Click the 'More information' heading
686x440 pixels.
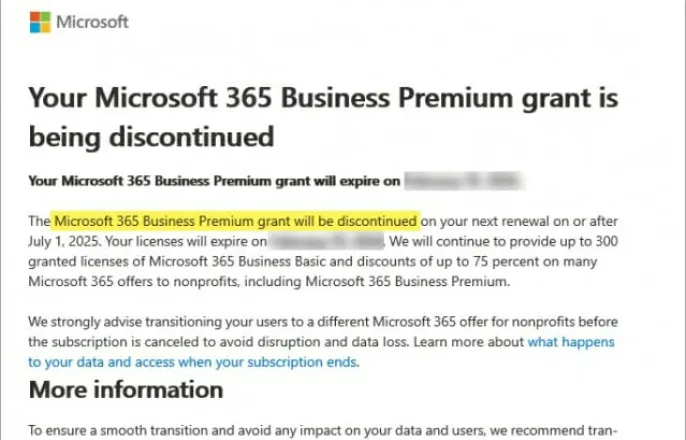coord(126,390)
